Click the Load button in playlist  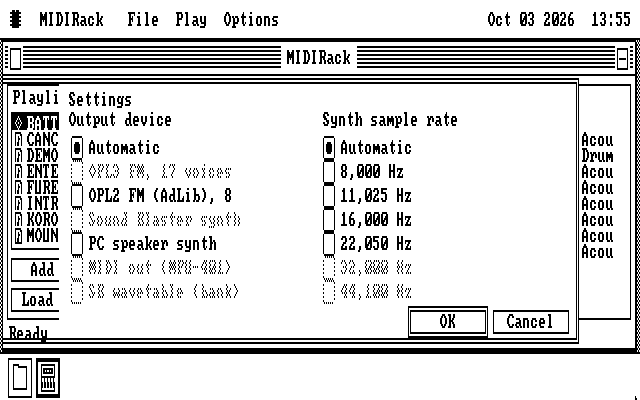[x=36, y=300]
